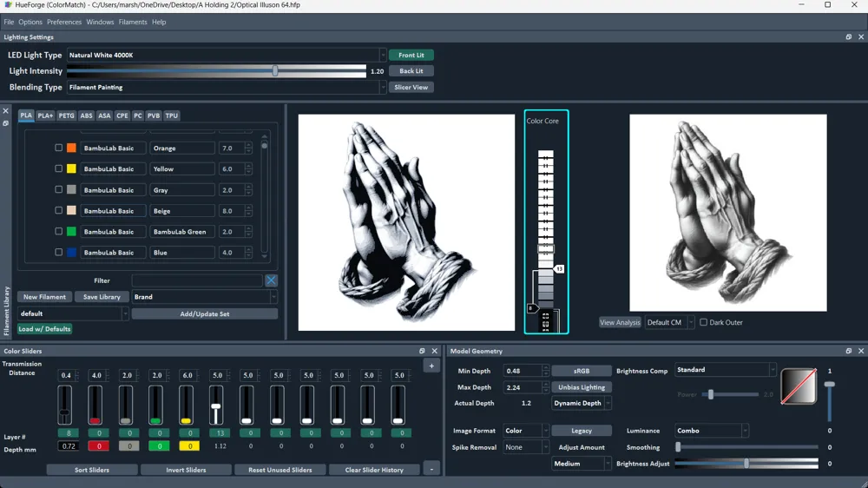Float the Filament Library side panel

(5, 123)
